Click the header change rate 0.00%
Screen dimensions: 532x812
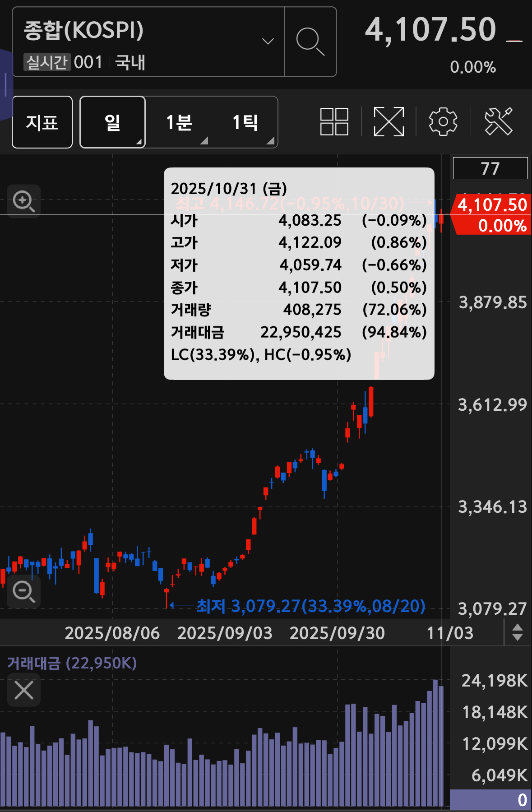(472, 67)
